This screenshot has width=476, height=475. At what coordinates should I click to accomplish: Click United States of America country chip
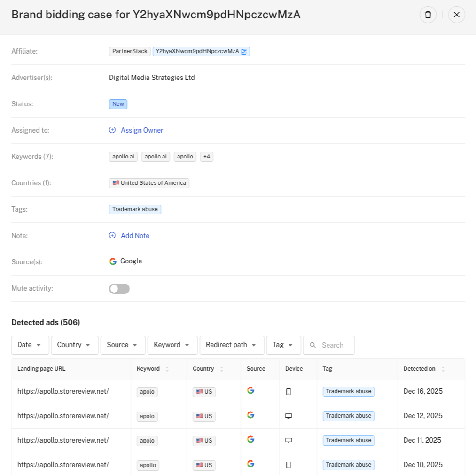[149, 183]
